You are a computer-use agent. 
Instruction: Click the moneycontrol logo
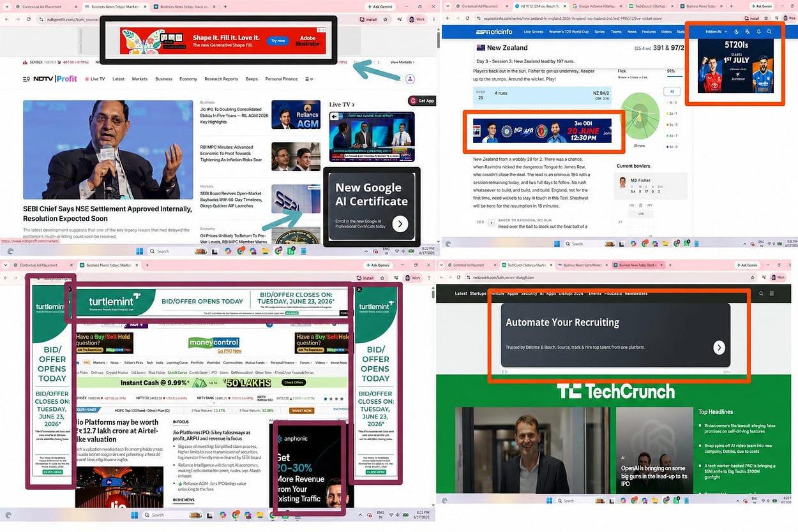coord(213,343)
